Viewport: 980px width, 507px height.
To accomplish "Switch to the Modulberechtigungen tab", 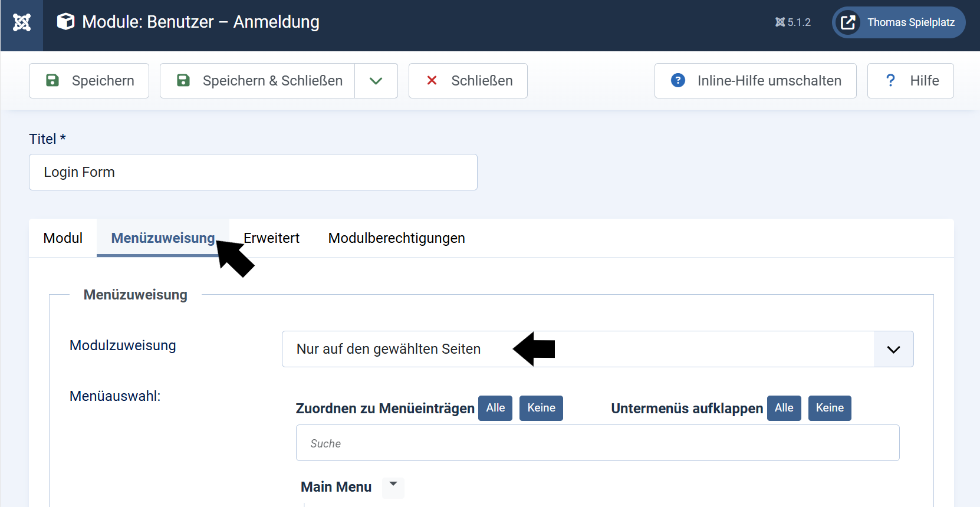I will (x=397, y=238).
